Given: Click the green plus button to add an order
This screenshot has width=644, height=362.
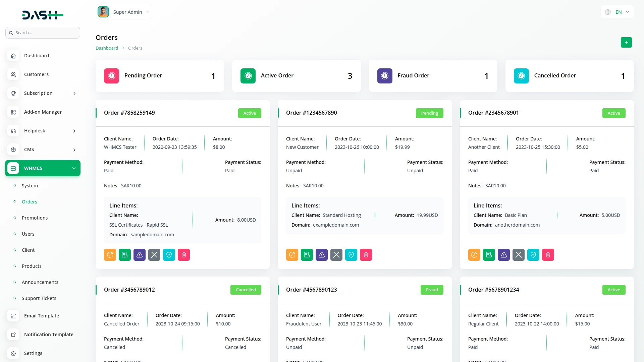Looking at the screenshot, I should coord(626,43).
